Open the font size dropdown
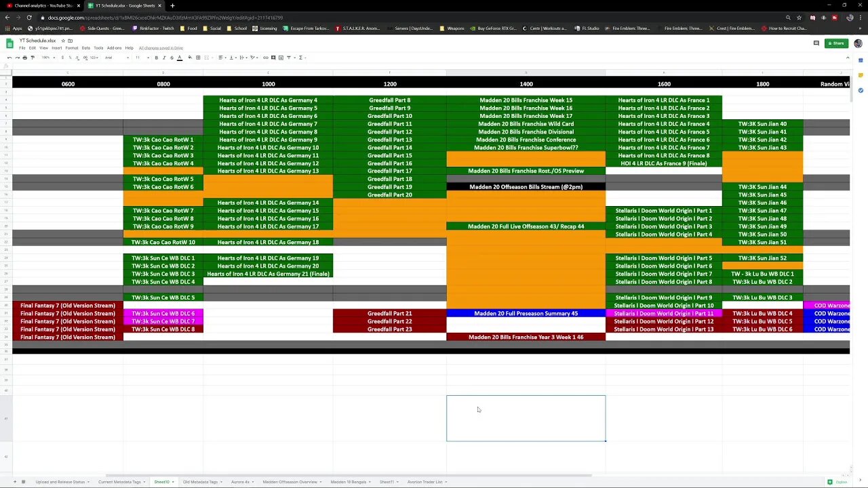This screenshot has width=868, height=488. 142,58
